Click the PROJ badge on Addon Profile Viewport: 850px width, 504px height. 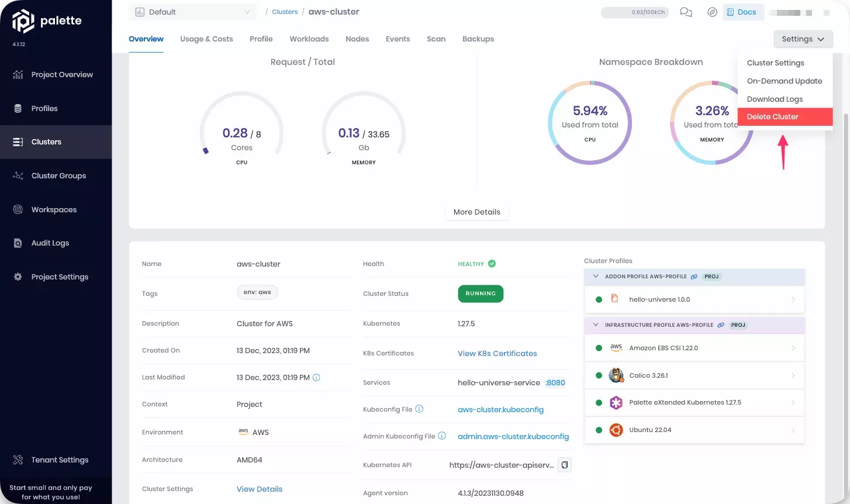pos(711,277)
